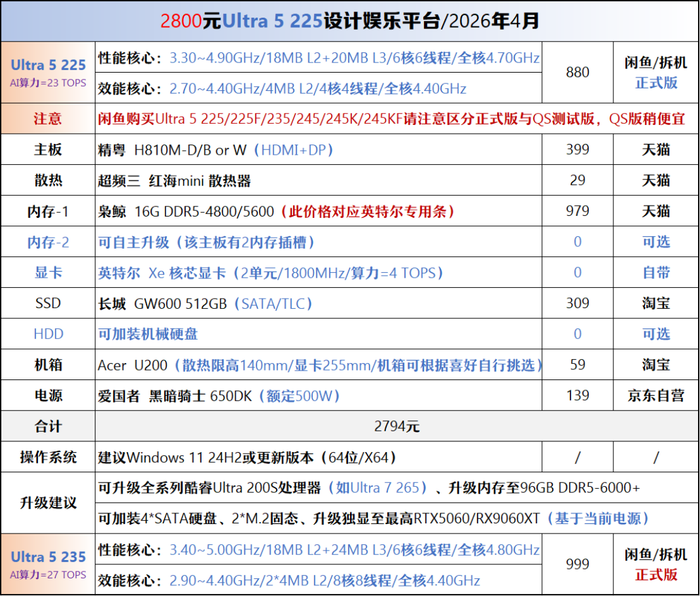Click the blue 'HDD' label
This screenshot has width=700, height=596.
tap(48, 334)
